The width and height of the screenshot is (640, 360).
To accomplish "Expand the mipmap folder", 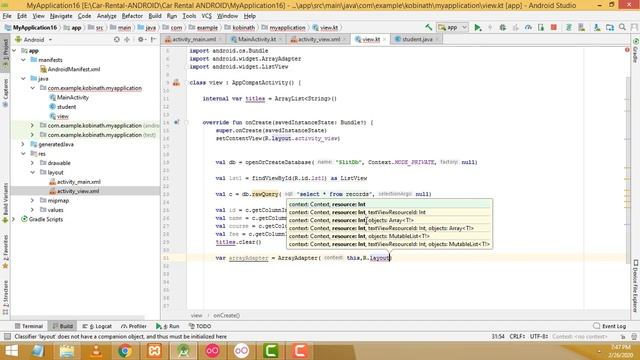I will 32,200.
